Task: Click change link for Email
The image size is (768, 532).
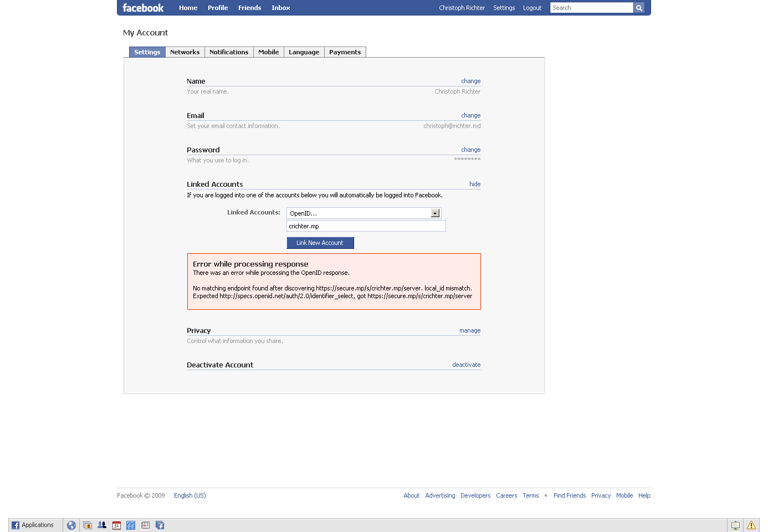Action: 471,115
